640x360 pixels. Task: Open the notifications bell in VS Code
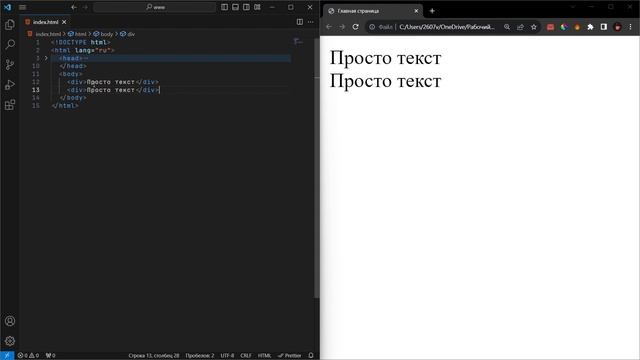click(x=311, y=356)
